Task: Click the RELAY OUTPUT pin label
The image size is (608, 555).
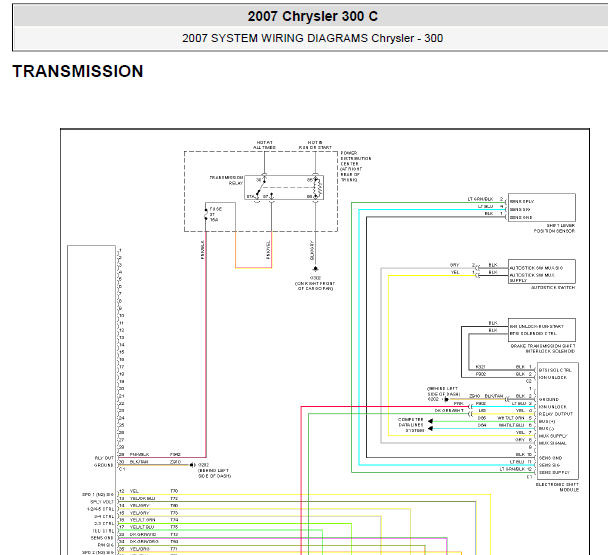Action: point(556,414)
